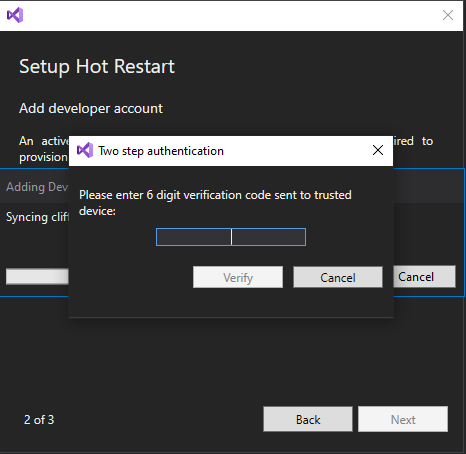Click the Add developer account subheading
Viewport: 466px width, 454px height.
(x=91, y=109)
